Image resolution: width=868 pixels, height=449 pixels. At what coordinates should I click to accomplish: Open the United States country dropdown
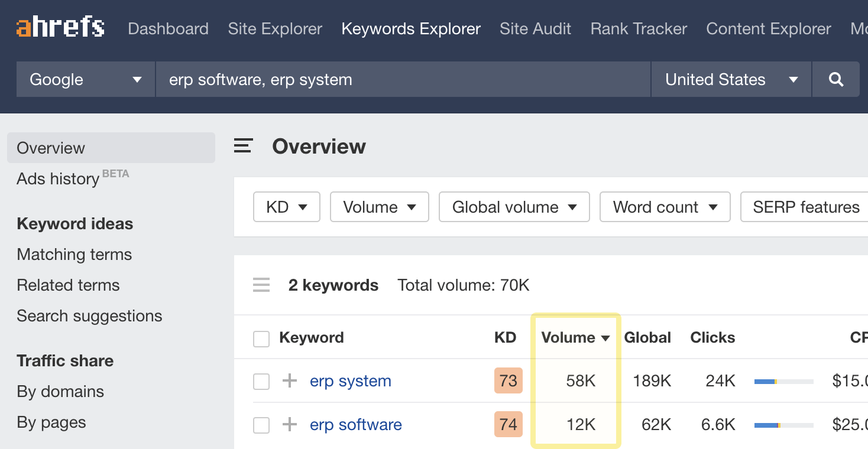pyautogui.click(x=731, y=80)
